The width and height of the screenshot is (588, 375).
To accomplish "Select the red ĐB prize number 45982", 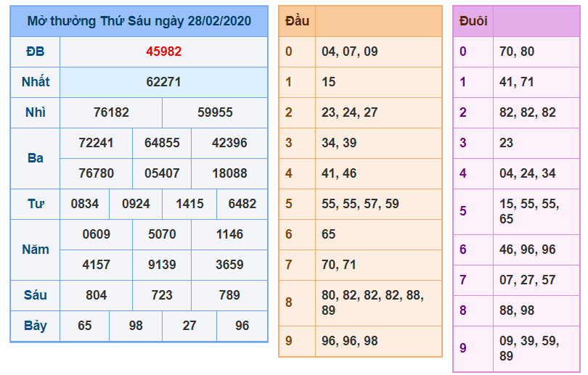I will pyautogui.click(x=163, y=51).
